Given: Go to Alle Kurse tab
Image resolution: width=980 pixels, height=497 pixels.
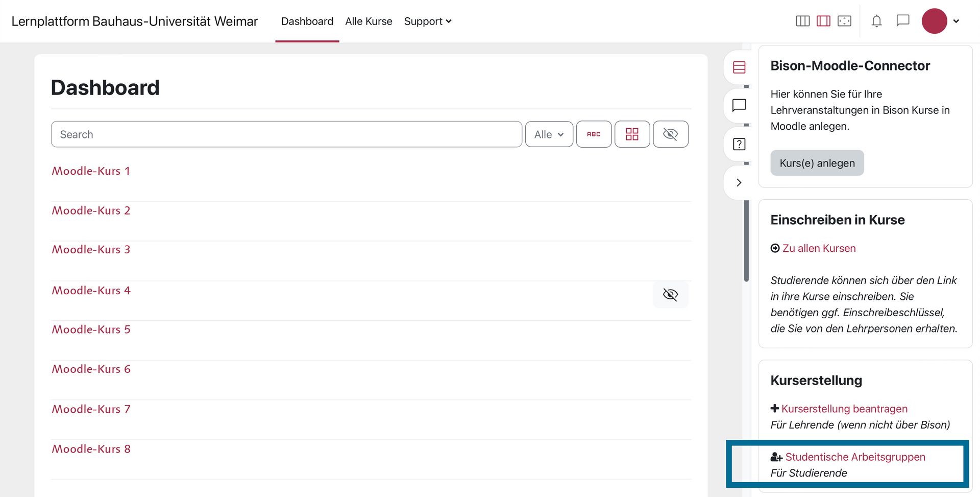Looking at the screenshot, I should 369,21.
